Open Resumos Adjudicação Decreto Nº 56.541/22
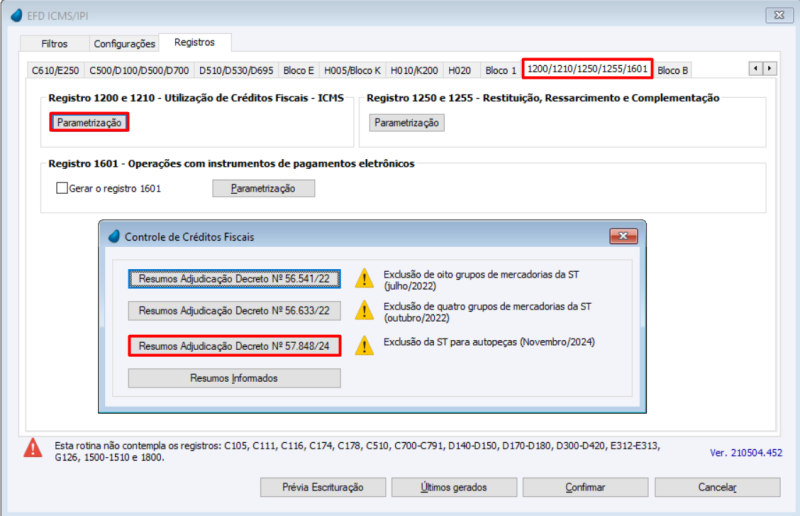Image resolution: width=800 pixels, height=516 pixels. [234, 279]
